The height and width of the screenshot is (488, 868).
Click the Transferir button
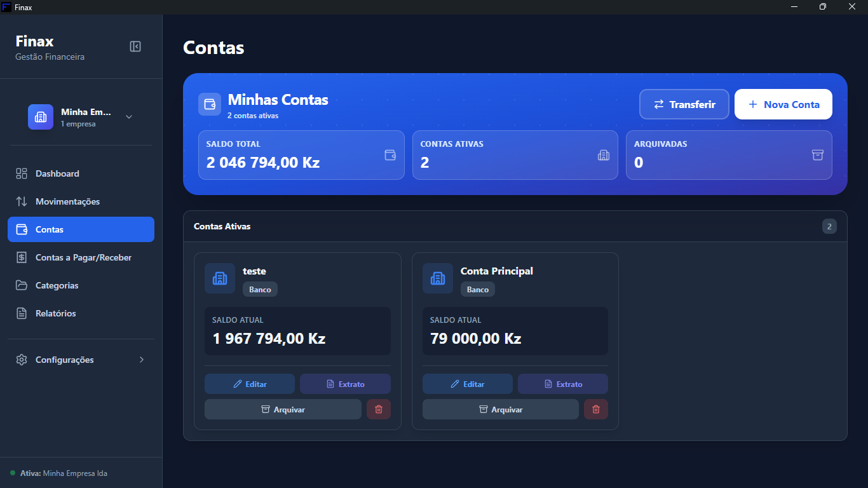[684, 104]
